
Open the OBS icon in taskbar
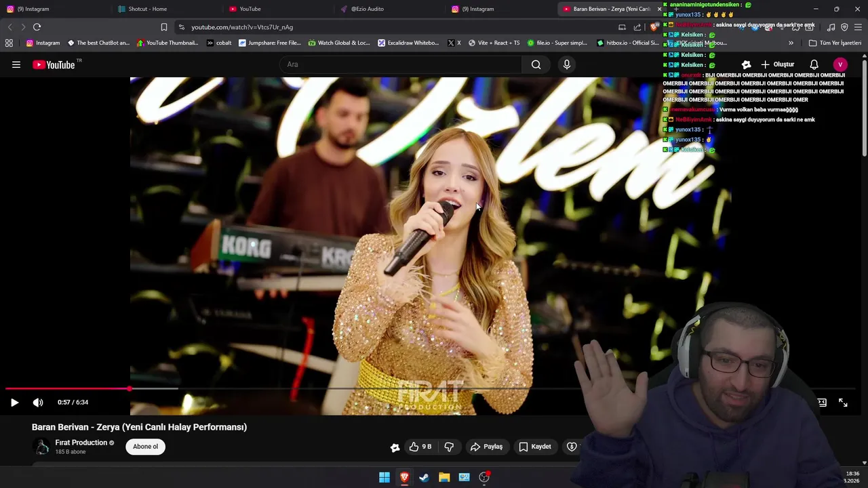[484, 477]
